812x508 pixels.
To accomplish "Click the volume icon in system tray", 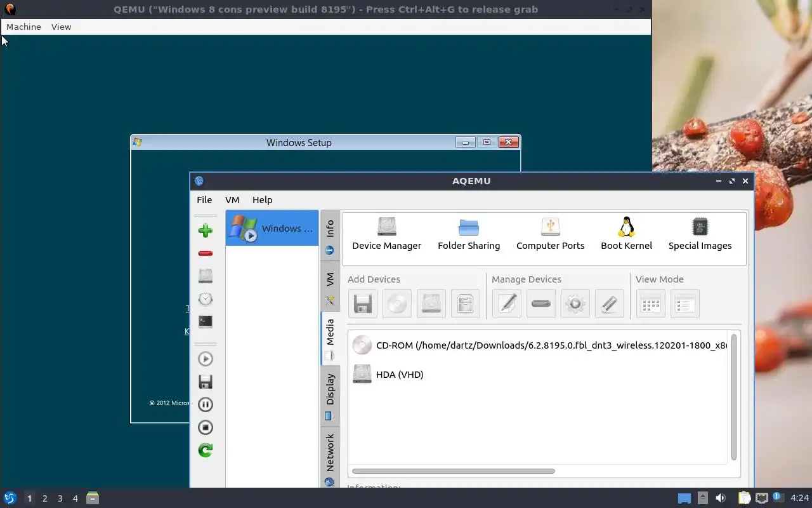I will pyautogui.click(x=721, y=498).
